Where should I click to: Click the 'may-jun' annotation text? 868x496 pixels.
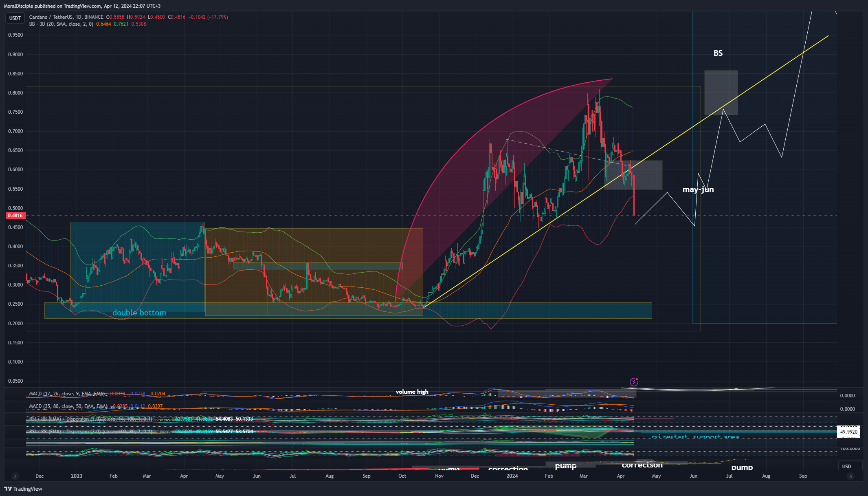point(698,190)
